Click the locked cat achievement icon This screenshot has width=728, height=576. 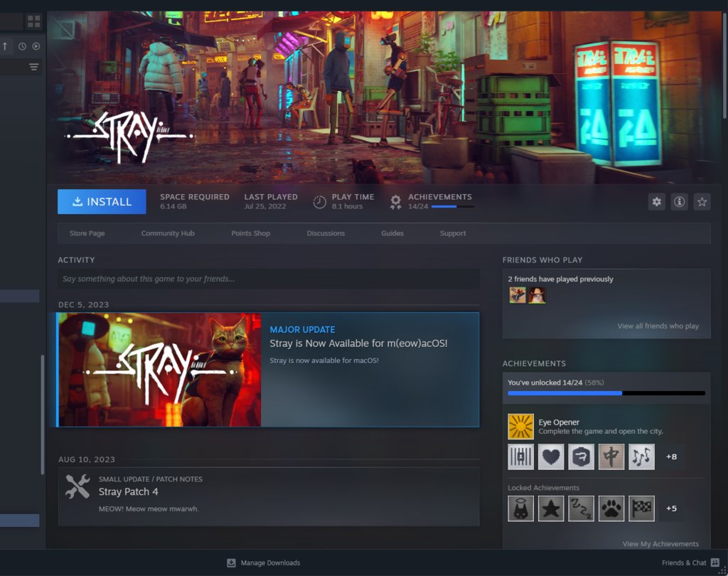point(520,508)
